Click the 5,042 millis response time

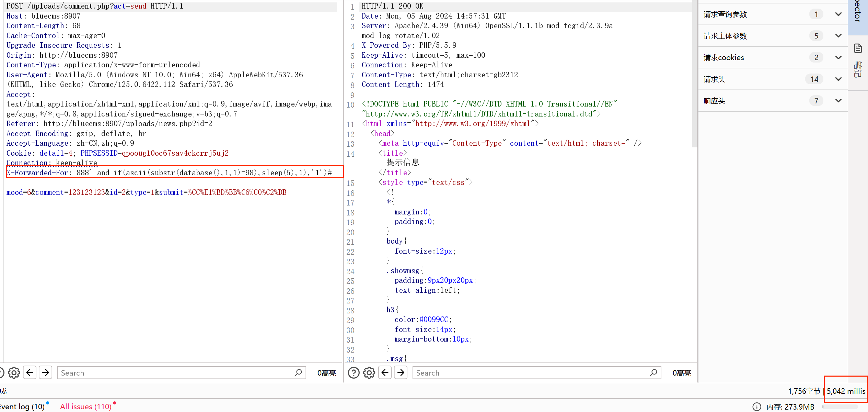[846, 391]
